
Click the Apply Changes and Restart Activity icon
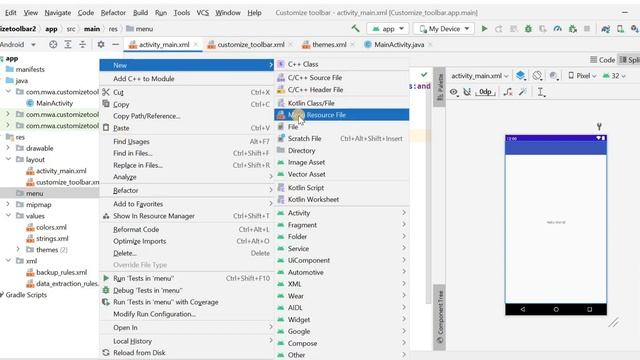(x=499, y=29)
